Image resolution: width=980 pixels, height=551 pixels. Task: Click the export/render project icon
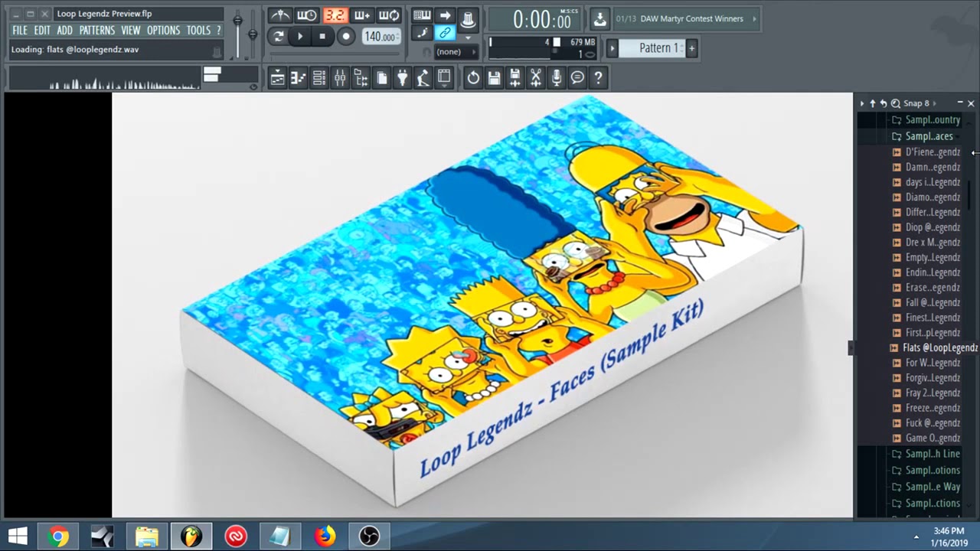(x=514, y=77)
